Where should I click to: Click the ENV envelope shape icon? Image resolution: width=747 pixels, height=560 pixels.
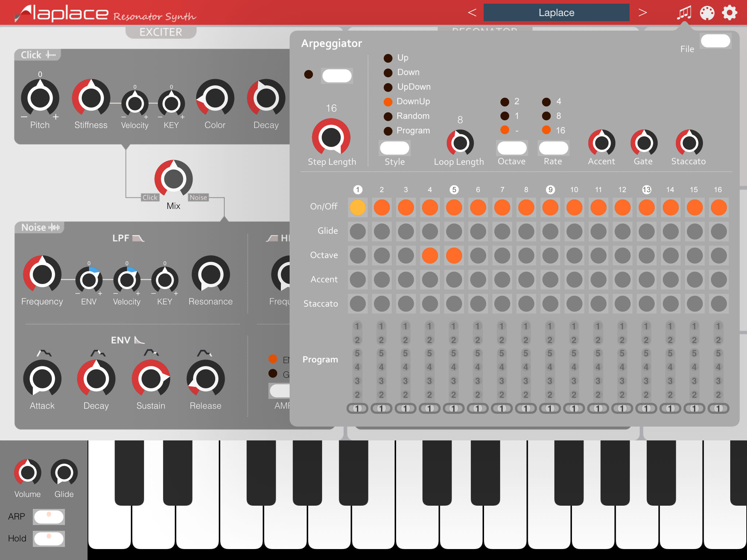pyautogui.click(x=139, y=340)
